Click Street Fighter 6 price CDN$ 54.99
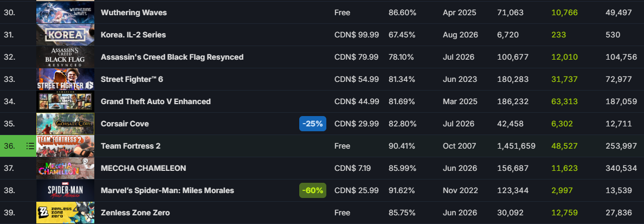Viewport: 644px width, 224px height. 357,79
